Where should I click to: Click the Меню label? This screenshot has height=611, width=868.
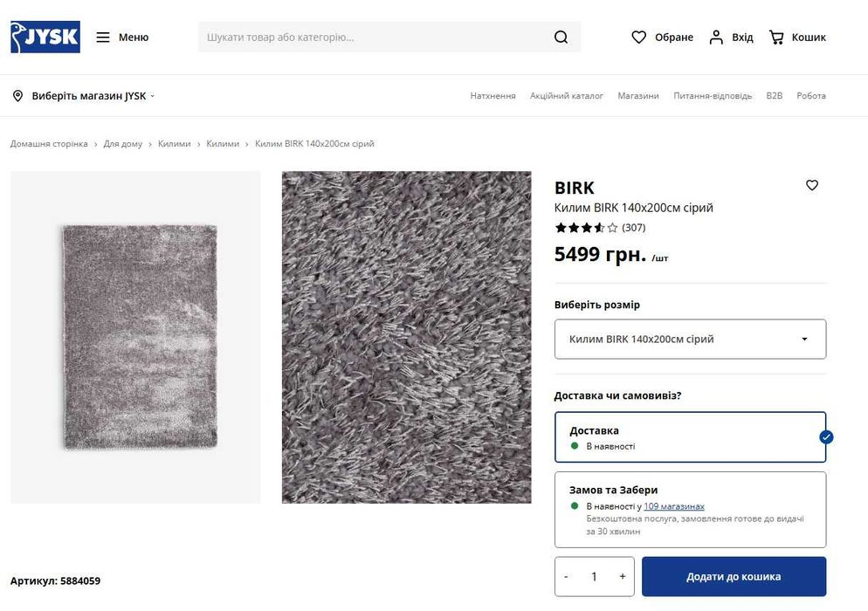coord(134,37)
